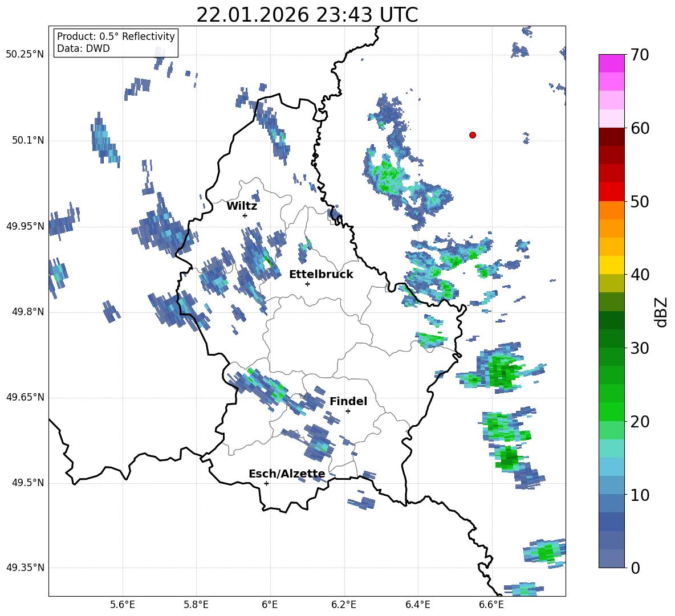The image size is (675, 616).
Task: Click the Data: DWD text
Action: point(83,48)
